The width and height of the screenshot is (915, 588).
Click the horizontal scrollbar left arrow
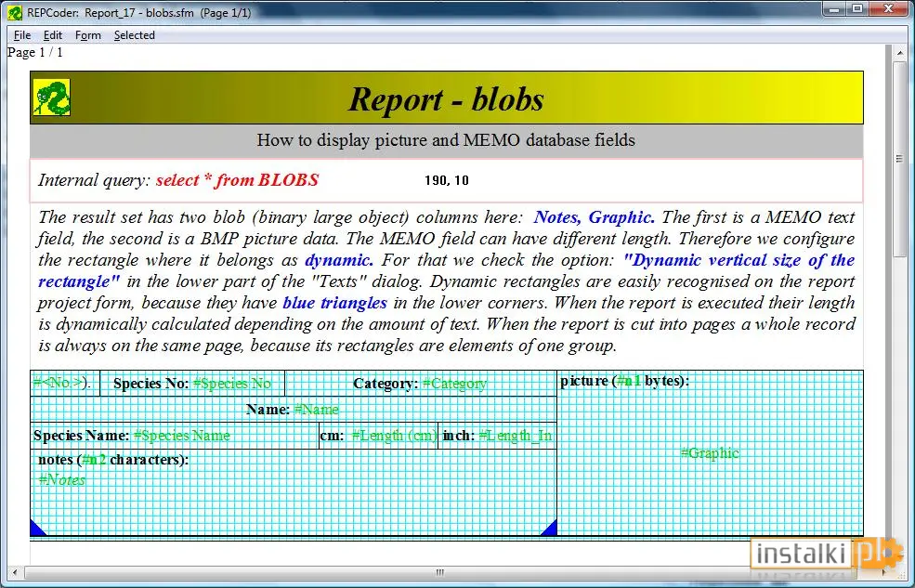coord(15,572)
